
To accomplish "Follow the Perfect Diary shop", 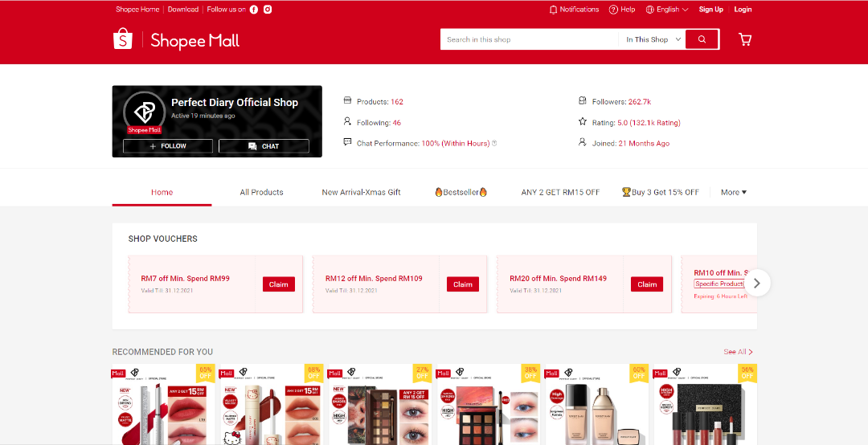I will coord(168,146).
